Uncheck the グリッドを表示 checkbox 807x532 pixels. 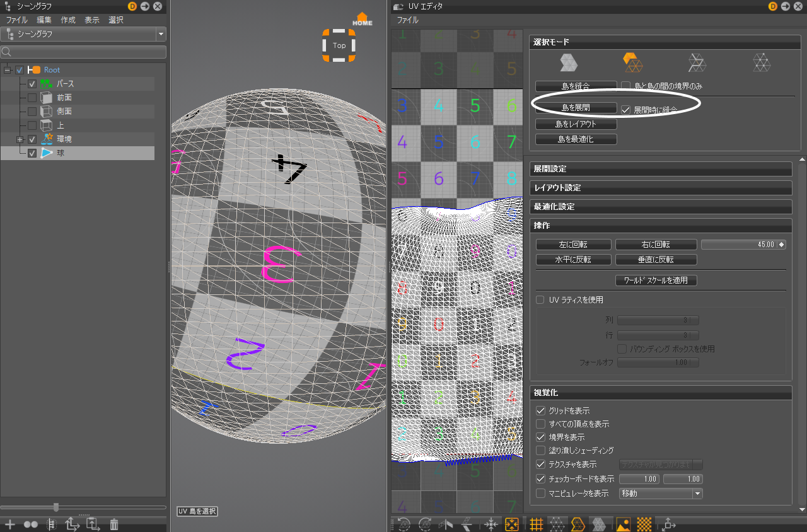[540, 411]
